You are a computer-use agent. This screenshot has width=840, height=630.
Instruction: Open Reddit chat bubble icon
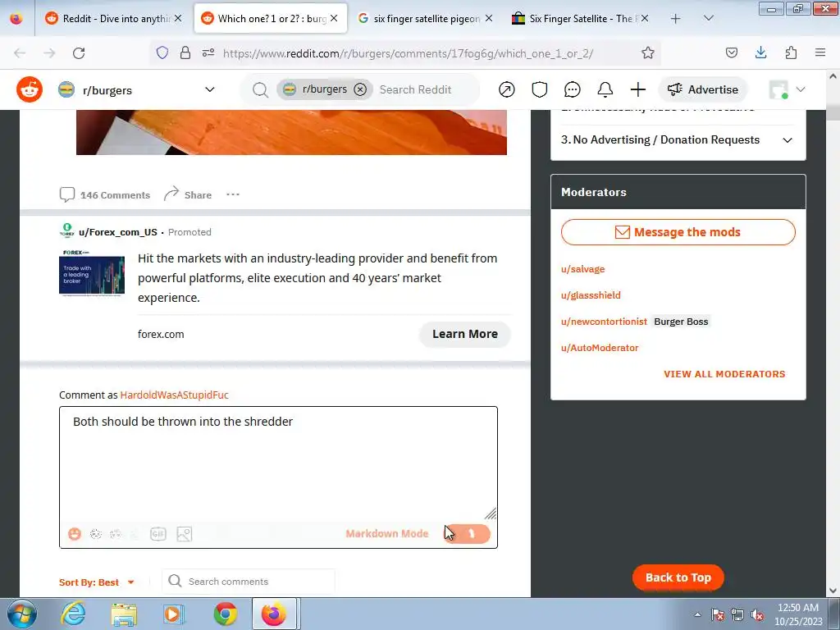[572, 89]
